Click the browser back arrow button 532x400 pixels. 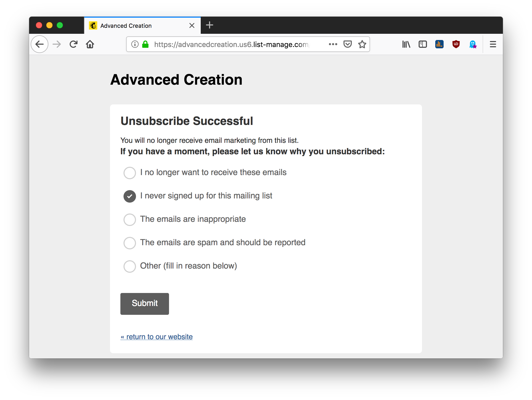[40, 44]
